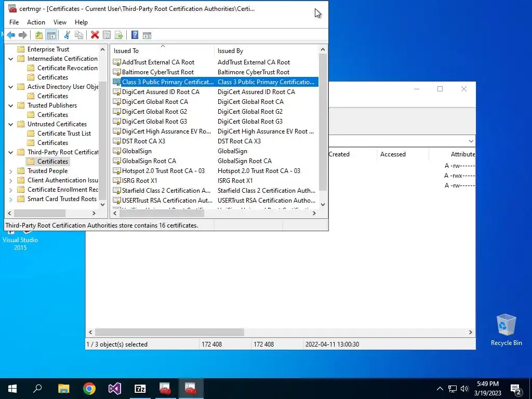This screenshot has width=532, height=399.
Task: Collapse Active Directory User Object node
Action: click(x=11, y=87)
